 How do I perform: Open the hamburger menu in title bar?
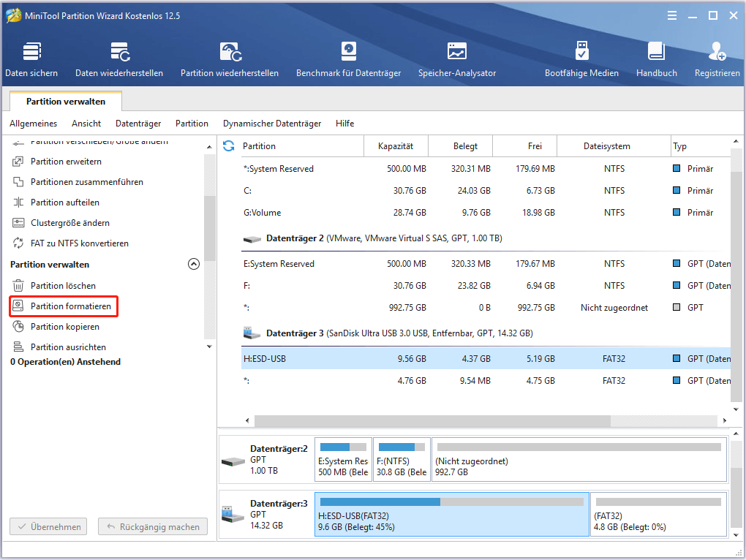pos(672,15)
